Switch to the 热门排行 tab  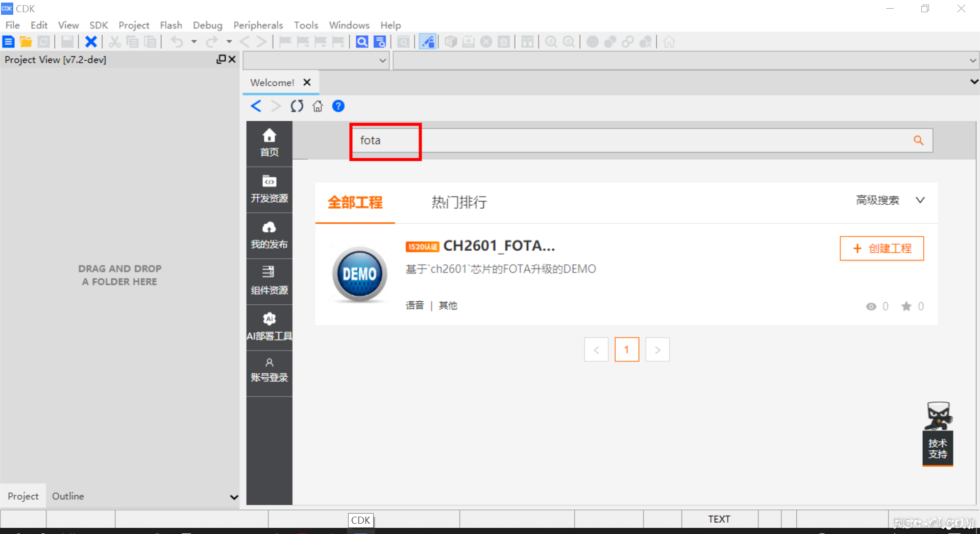(x=459, y=202)
